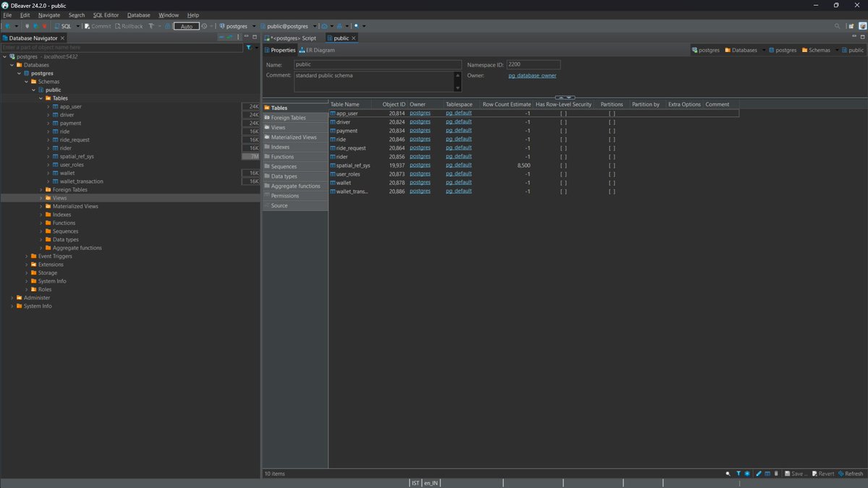Viewport: 868px width, 488px height.
Task: Minimize the Database Navigator panel
Action: tap(247, 38)
